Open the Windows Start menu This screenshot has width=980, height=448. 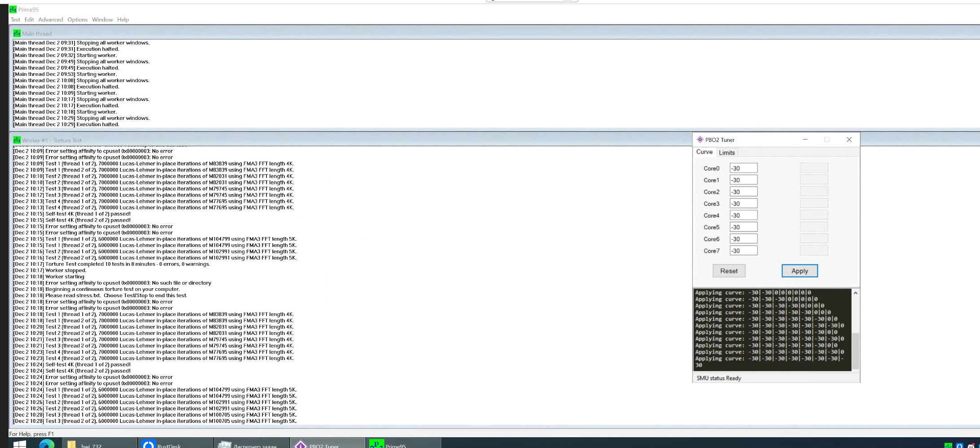[20, 444]
